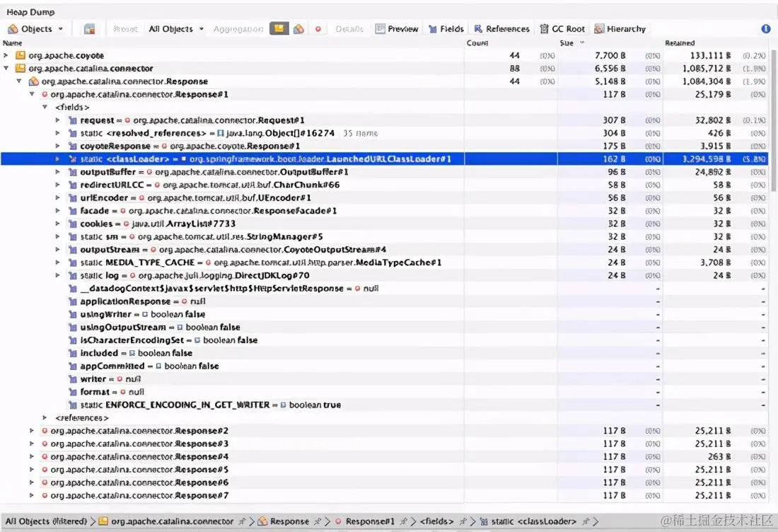Click breadcrumb org.apache.catalina.connector
This screenshot has height=532, width=778.
[x=172, y=521]
